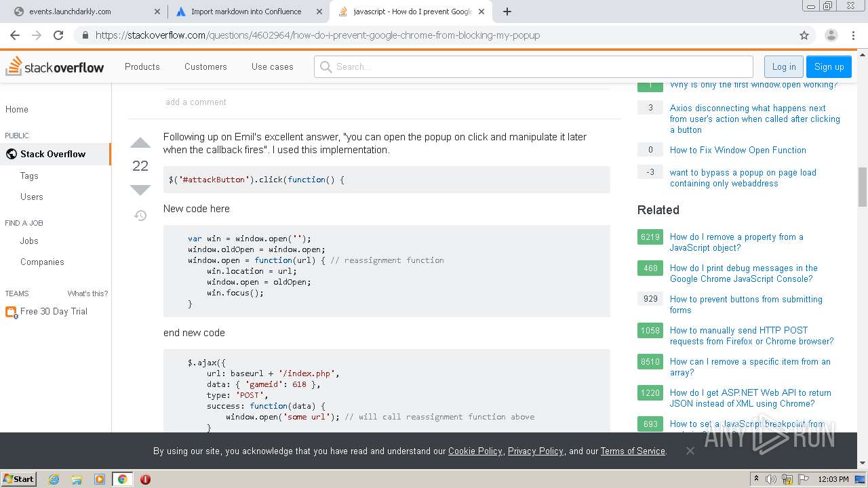Bookmark this page with the star
Viewport: 868px width, 488px height.
tap(804, 35)
